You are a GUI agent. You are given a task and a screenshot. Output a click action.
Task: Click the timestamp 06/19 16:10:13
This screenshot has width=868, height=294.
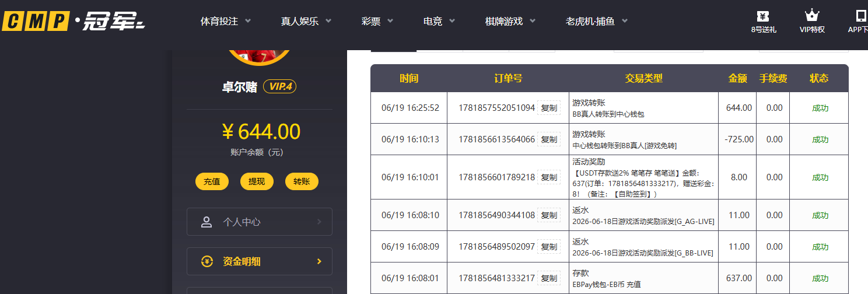410,139
